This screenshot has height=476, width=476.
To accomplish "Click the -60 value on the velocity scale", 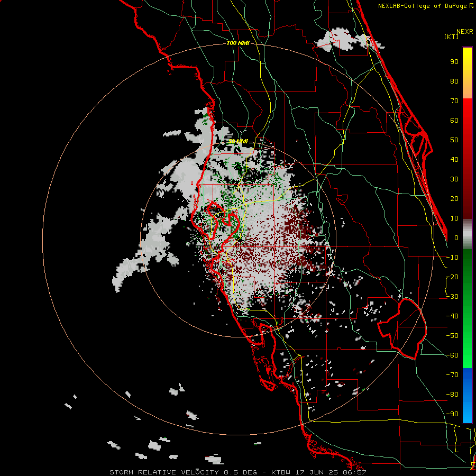I will pos(452,355).
